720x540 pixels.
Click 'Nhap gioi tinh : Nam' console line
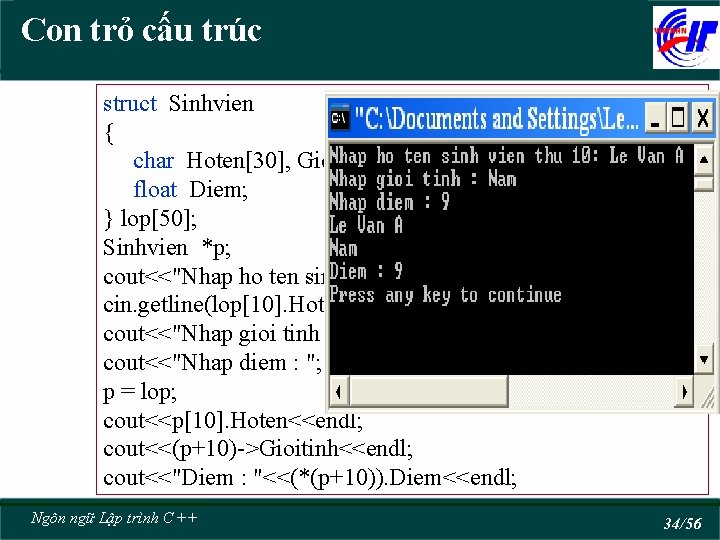coord(423,179)
